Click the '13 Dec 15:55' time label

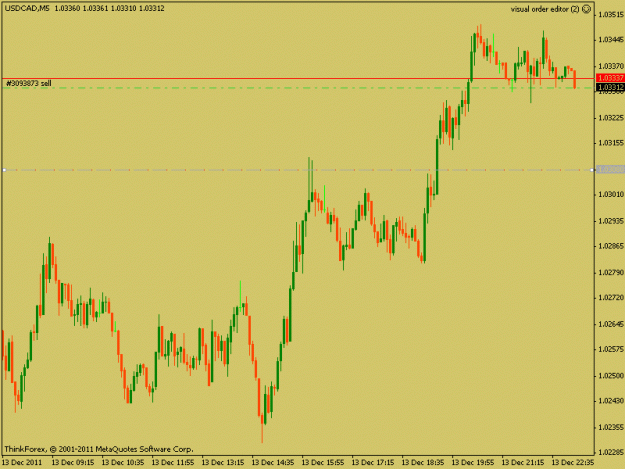click(x=323, y=462)
